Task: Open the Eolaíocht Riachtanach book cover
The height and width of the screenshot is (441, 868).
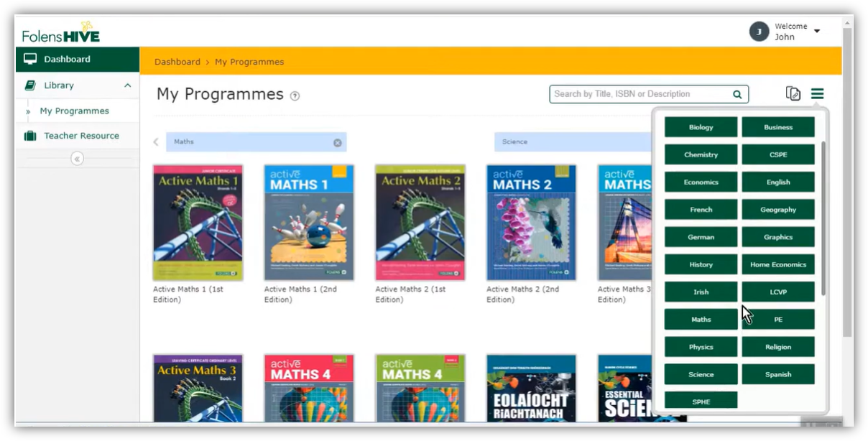Action: [532, 388]
